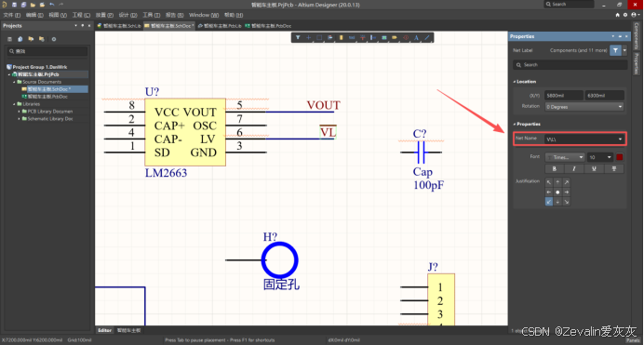
Task: Click the Projects panel search box
Action: point(47,51)
